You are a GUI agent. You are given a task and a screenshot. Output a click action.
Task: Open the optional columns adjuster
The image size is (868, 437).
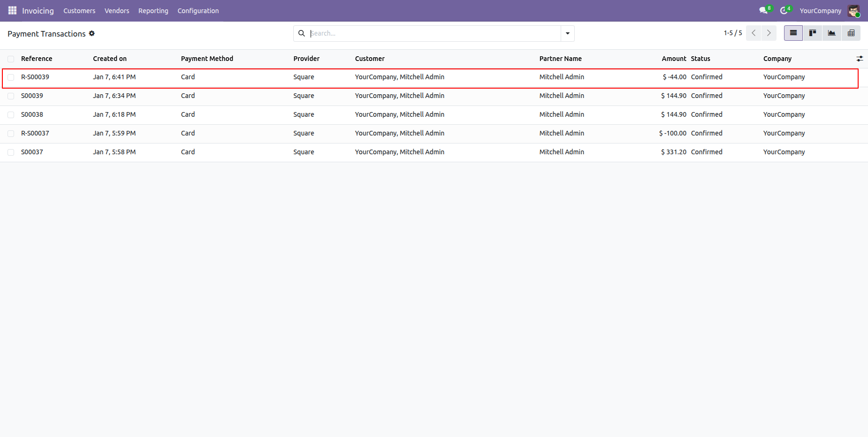860,59
